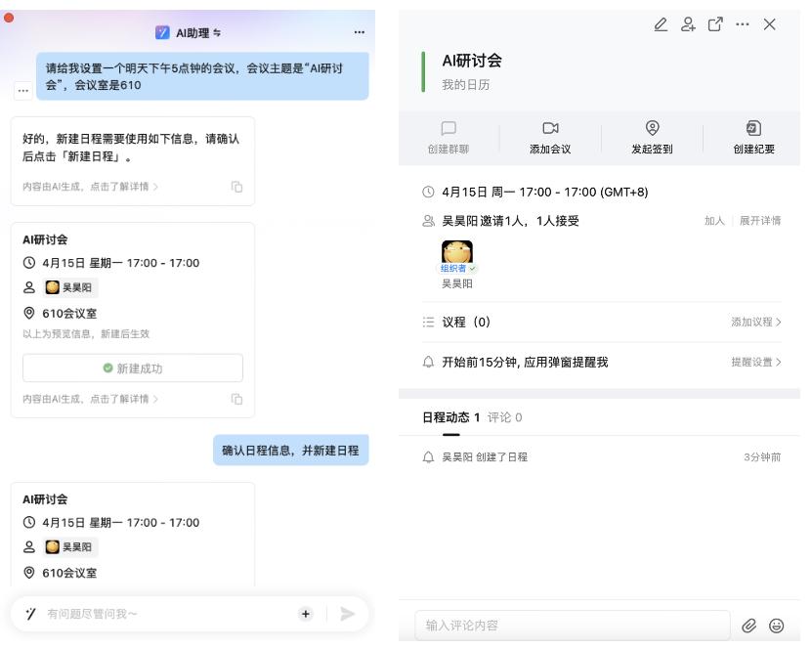Screen dimensions: 812x648
Task: Click 发起签到 check-in action
Action: coord(652,138)
